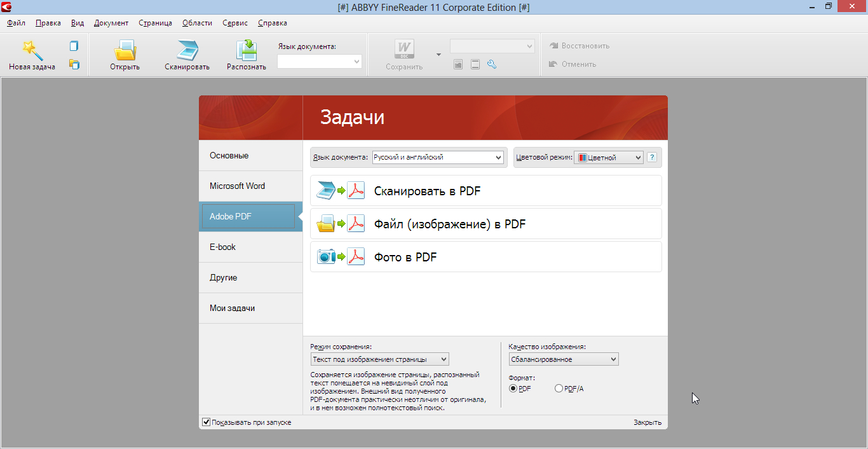Open the Режим сохранения dropdown
The width and height of the screenshot is (868, 449).
point(379,359)
